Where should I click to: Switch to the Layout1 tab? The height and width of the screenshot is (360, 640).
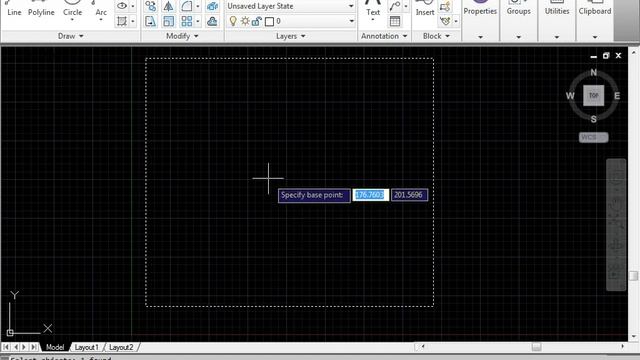click(86, 347)
